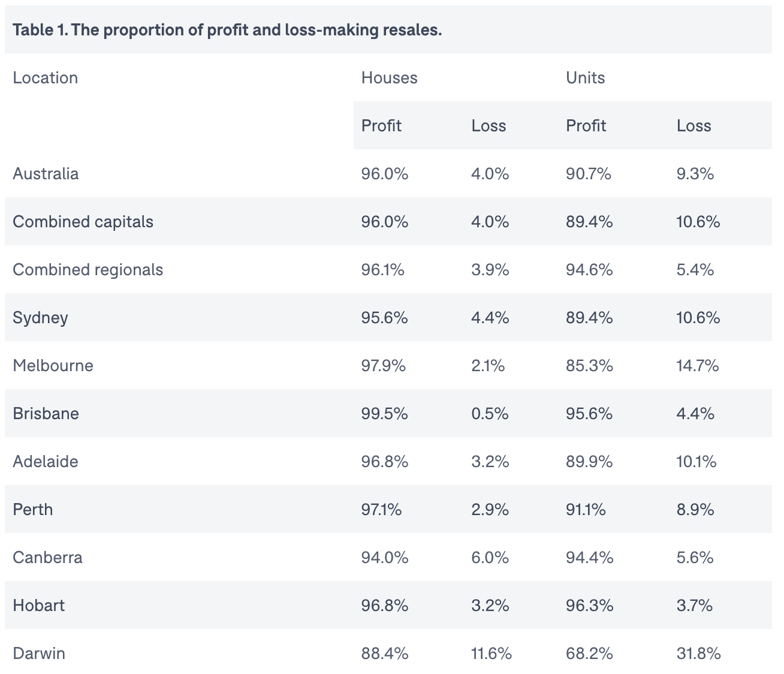The width and height of the screenshot is (784, 674).
Task: Click the Adelaide row label
Action: tap(46, 462)
